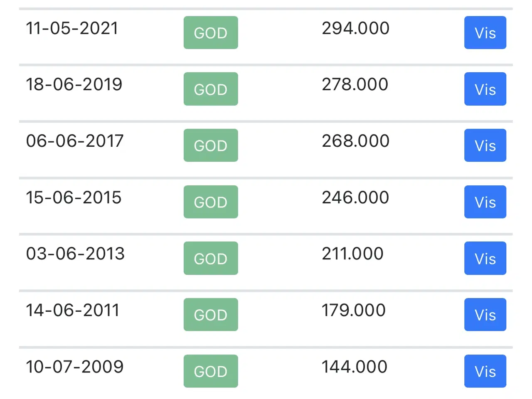Select GOD status next to 15-06-2015
This screenshot has height=399, width=532.
pos(211,202)
